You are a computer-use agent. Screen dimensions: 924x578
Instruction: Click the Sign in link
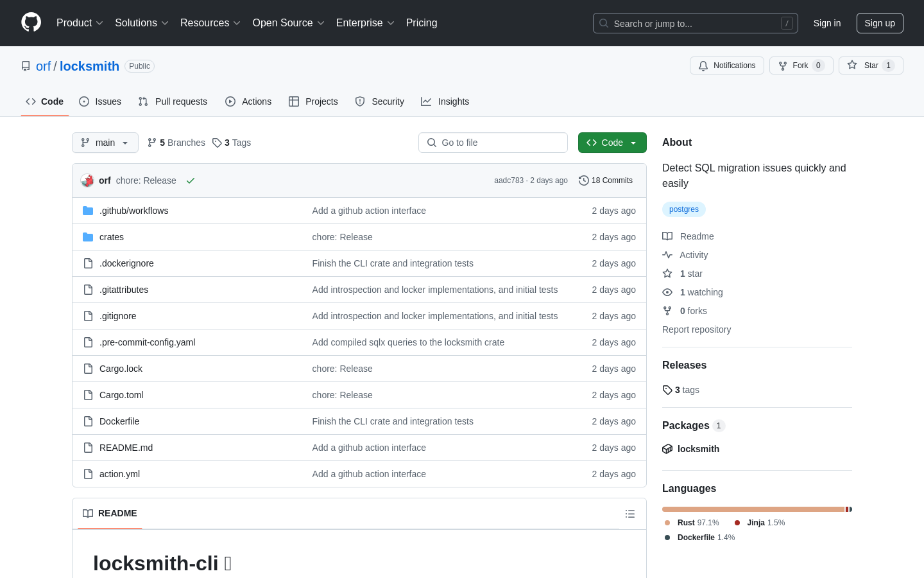tap(827, 23)
